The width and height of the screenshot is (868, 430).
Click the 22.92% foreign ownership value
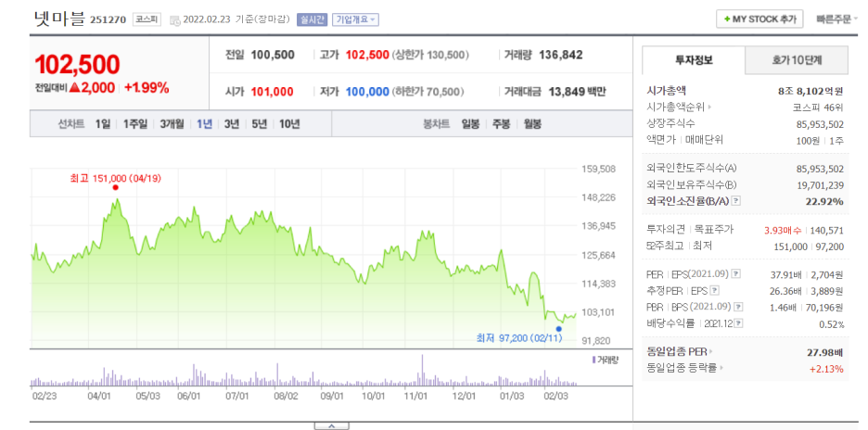[x=824, y=201]
